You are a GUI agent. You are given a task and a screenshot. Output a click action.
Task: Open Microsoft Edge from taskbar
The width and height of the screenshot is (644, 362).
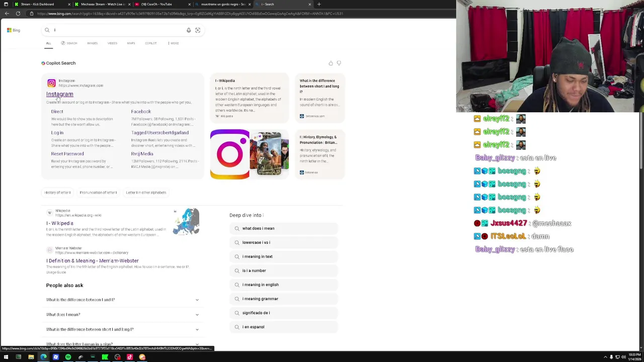pyautogui.click(x=43, y=357)
